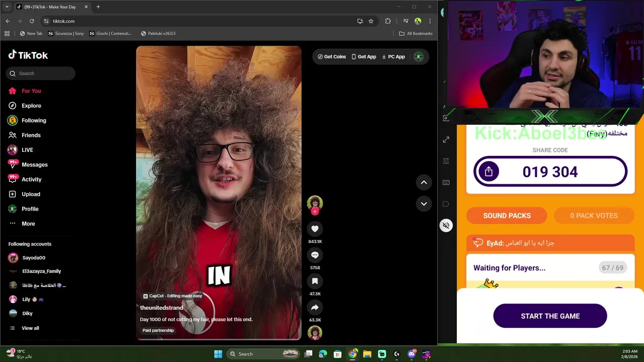644x362 pixels.
Task: Click the share code upload icon
Action: point(488,171)
